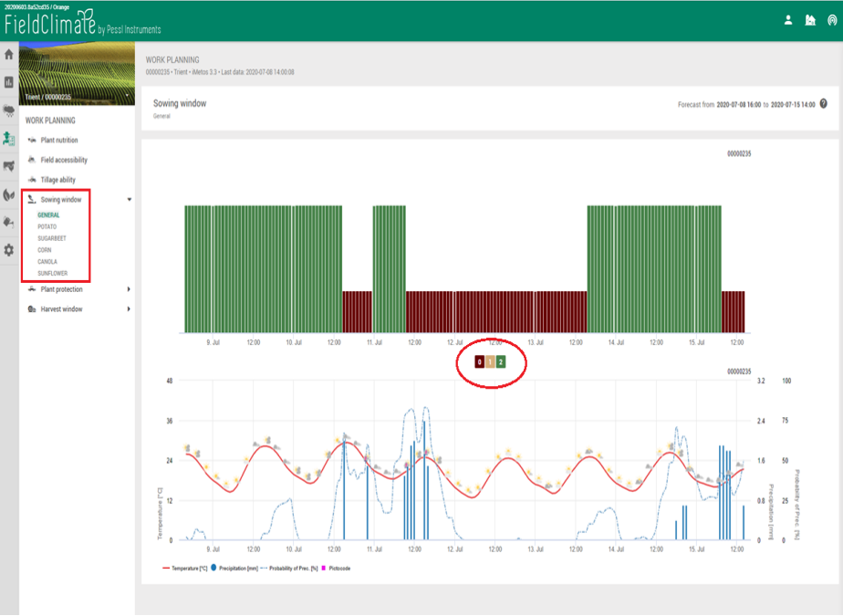Click the station info line with Last data
The width and height of the screenshot is (843, 616).
(x=220, y=72)
